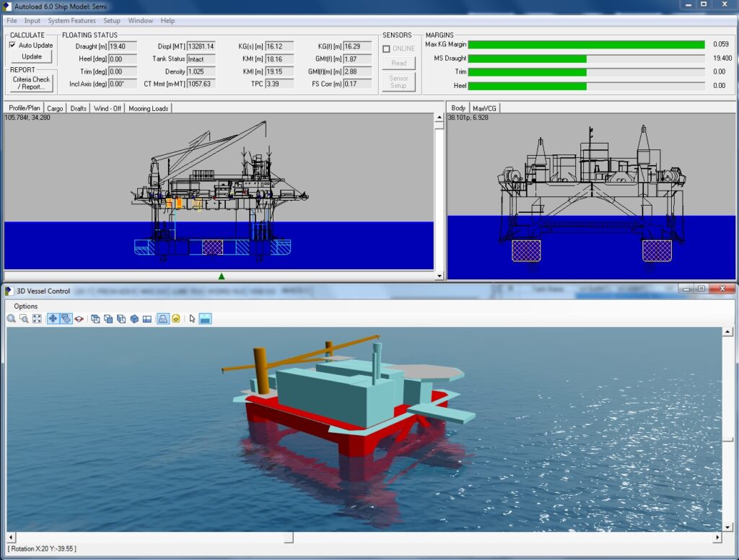Select the pointer arrow tool in 3D view
739x560 pixels.
point(191,318)
